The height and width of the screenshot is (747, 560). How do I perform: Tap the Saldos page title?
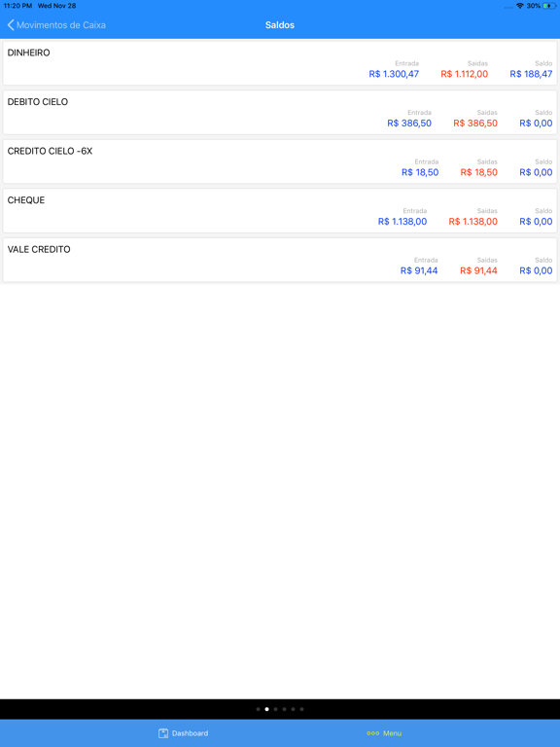280,24
